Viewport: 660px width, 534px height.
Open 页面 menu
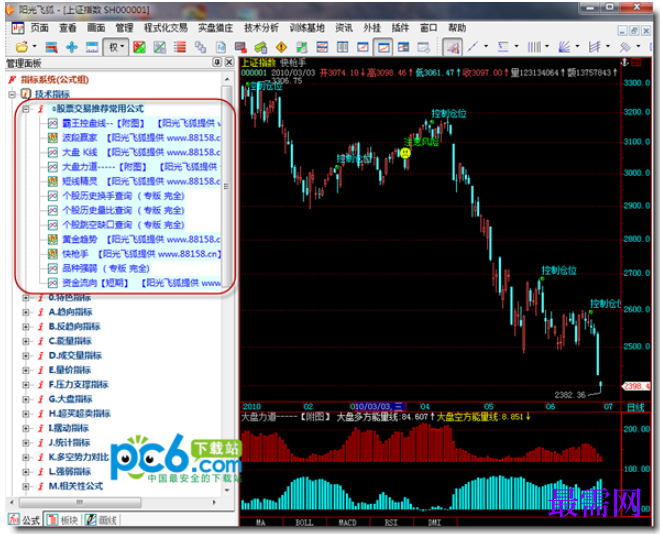[x=40, y=28]
